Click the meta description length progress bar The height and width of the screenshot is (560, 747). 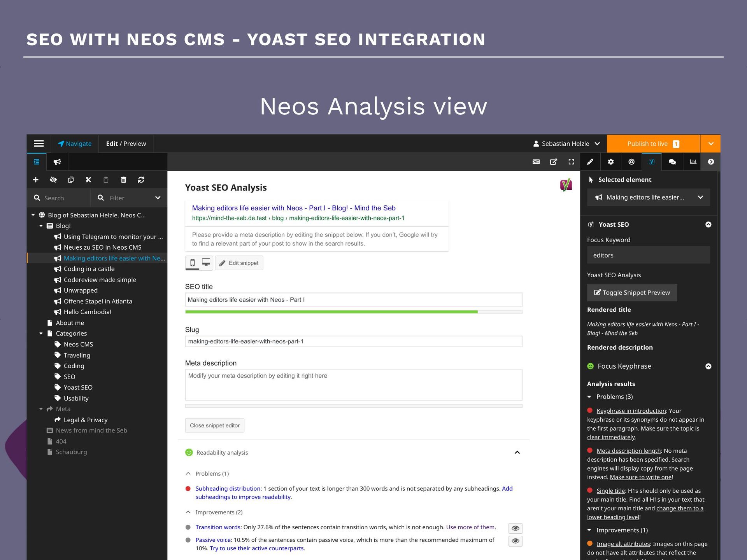point(354,406)
